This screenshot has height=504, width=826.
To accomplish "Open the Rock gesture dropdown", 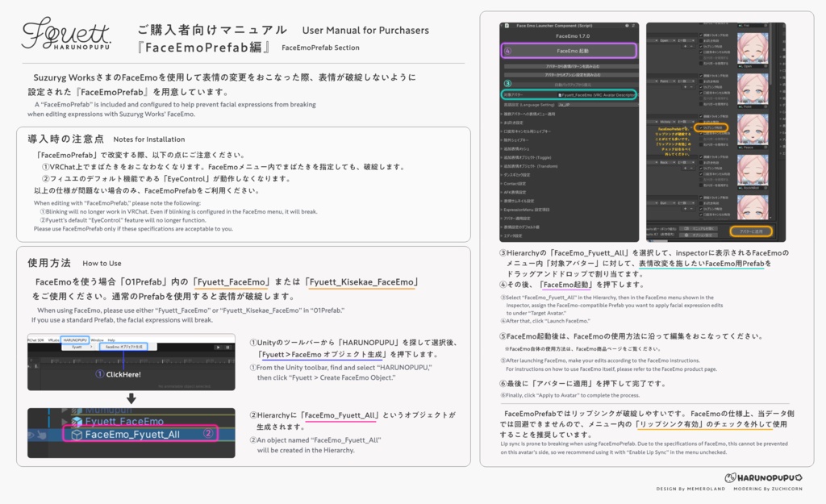I will tap(667, 162).
